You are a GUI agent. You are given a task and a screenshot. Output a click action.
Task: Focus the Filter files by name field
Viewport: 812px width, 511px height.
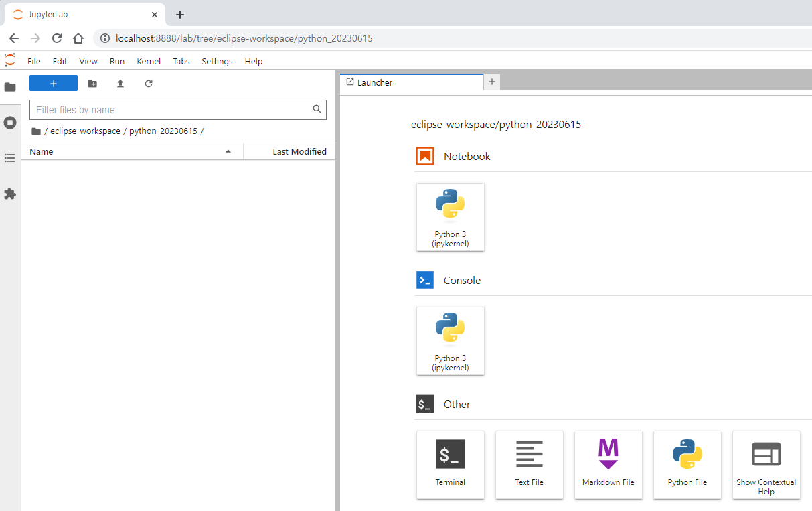[178, 110]
